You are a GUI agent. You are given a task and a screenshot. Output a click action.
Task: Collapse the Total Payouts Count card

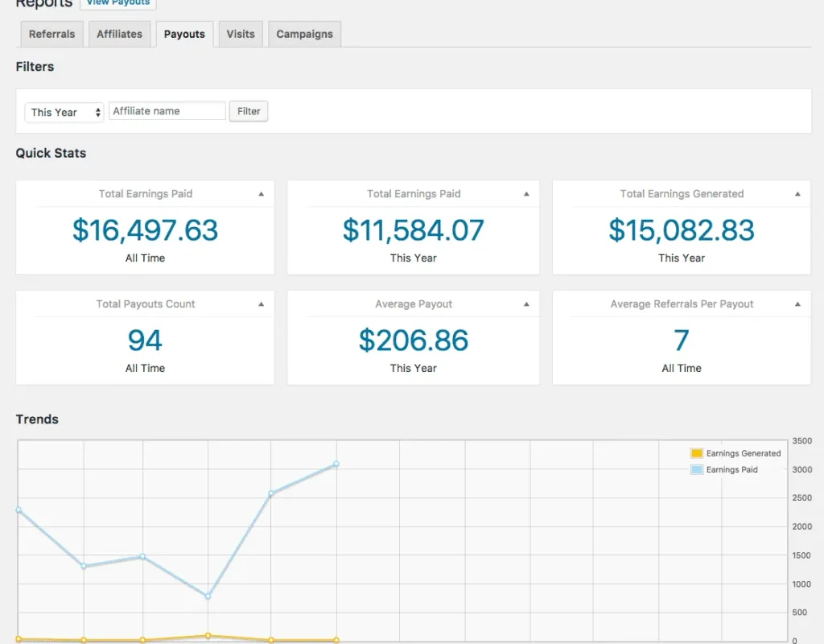[x=260, y=303]
